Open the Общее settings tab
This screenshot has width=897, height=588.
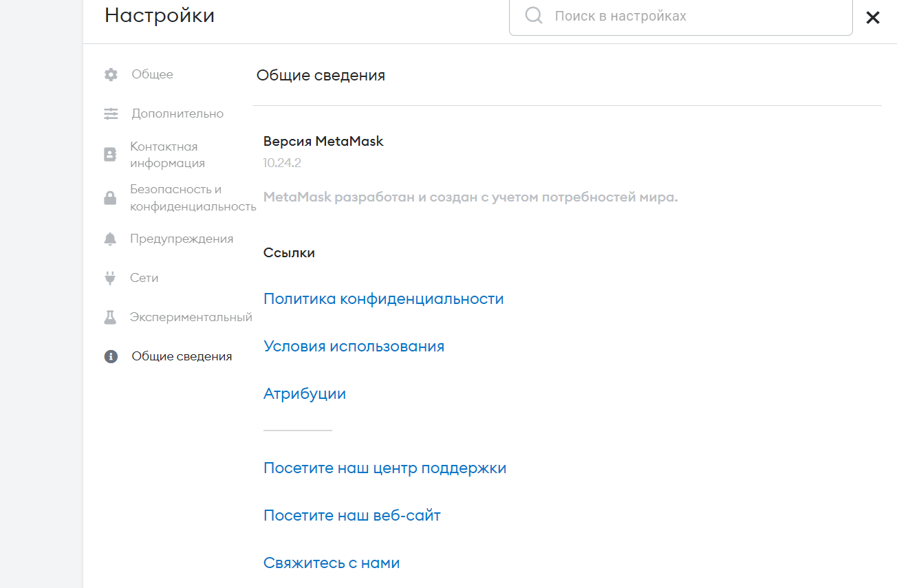152,74
